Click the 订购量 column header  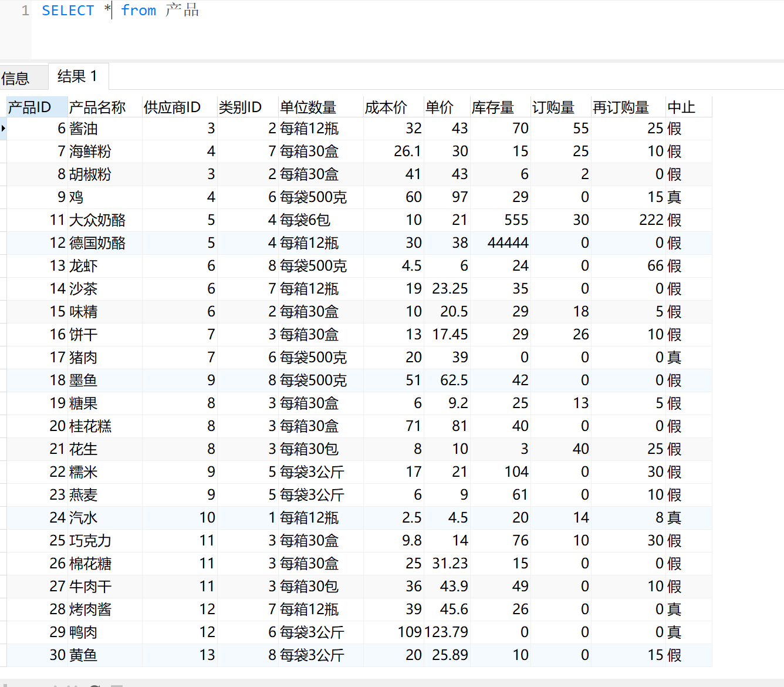coord(560,107)
